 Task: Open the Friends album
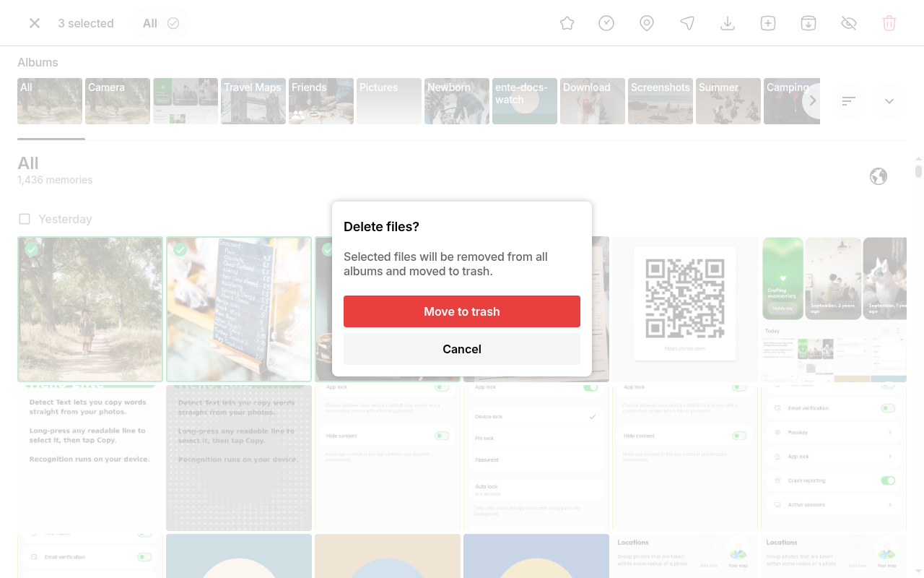click(321, 101)
